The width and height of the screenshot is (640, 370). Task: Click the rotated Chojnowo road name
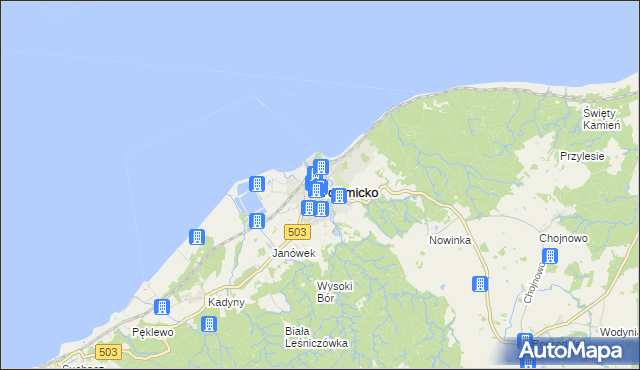point(534,283)
